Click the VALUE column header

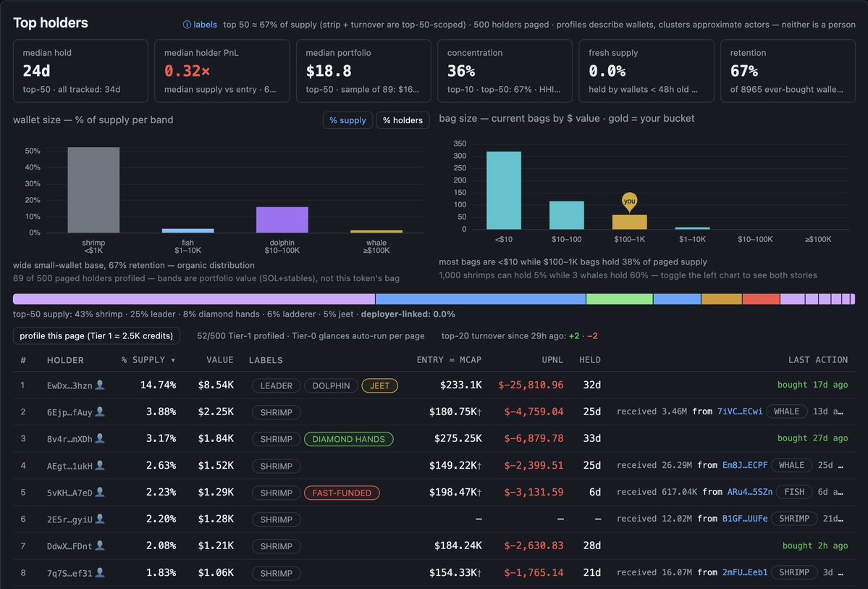click(220, 360)
